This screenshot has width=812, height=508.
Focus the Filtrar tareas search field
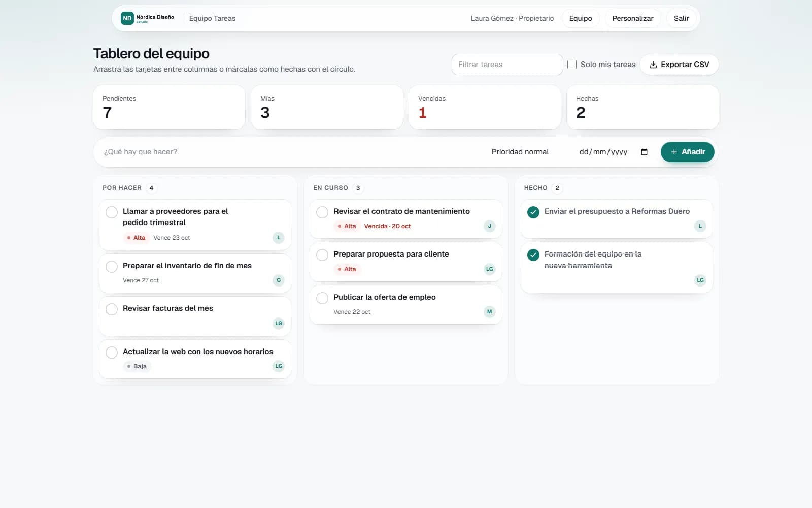(x=507, y=65)
